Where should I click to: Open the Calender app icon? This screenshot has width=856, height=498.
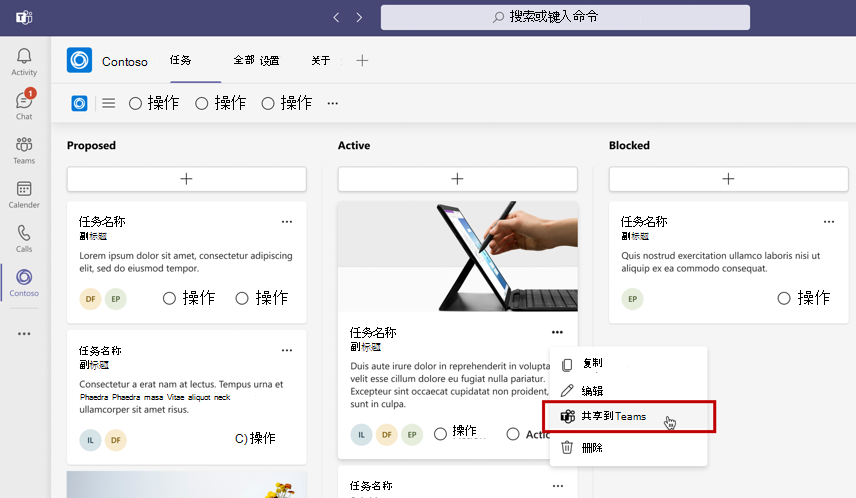tap(24, 194)
